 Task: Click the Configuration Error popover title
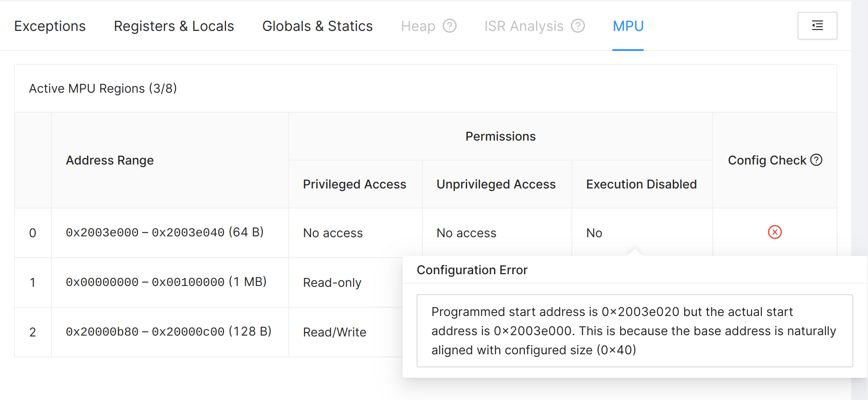[472, 270]
